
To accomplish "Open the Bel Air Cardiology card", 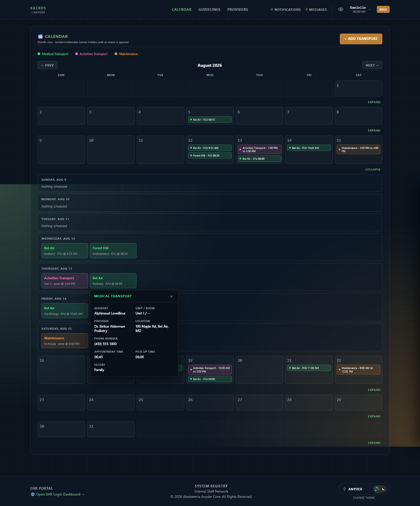I will pos(64,311).
